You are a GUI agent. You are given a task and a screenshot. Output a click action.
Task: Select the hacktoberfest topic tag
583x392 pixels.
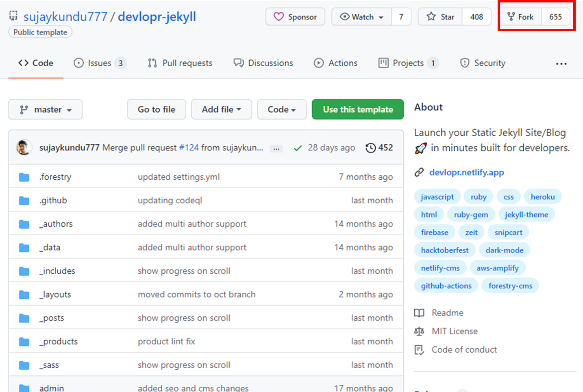[x=445, y=250]
